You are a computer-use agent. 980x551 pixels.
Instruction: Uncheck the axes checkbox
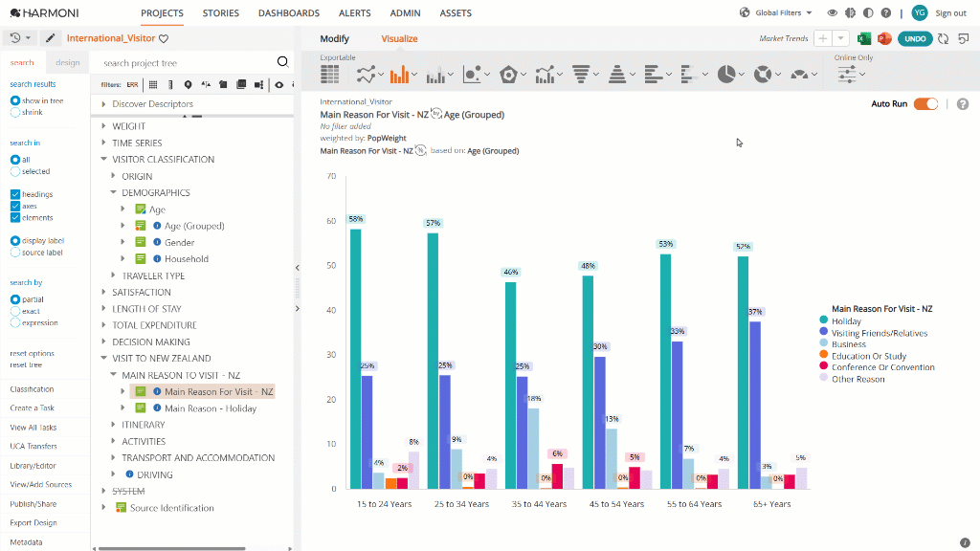click(15, 207)
